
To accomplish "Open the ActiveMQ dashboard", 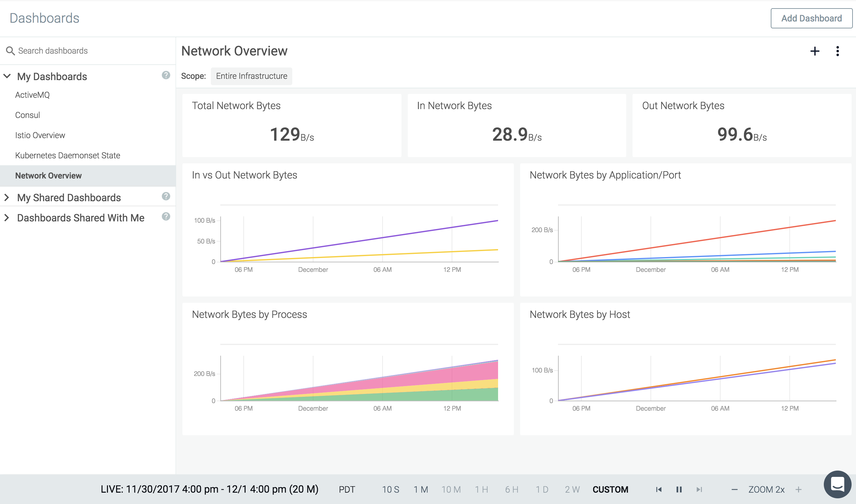I will coord(32,95).
